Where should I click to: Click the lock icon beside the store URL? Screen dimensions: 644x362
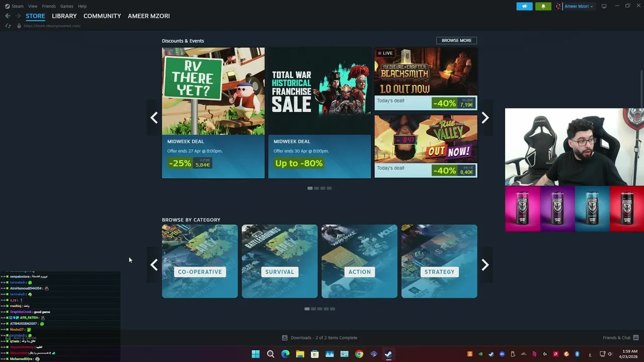[19, 26]
